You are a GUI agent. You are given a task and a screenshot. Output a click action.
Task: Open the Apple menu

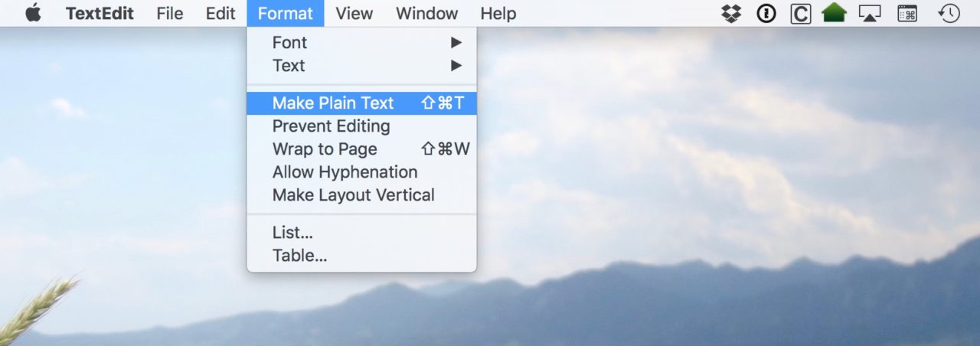(33, 13)
